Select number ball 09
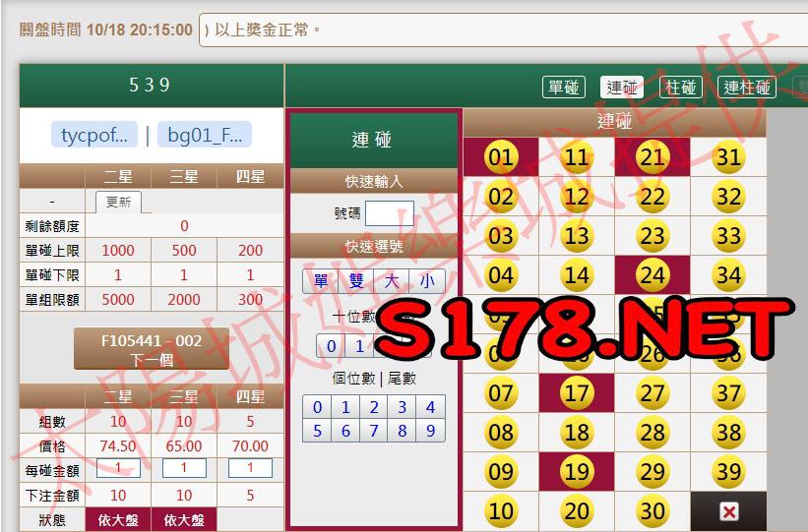808x532 pixels. (x=500, y=472)
